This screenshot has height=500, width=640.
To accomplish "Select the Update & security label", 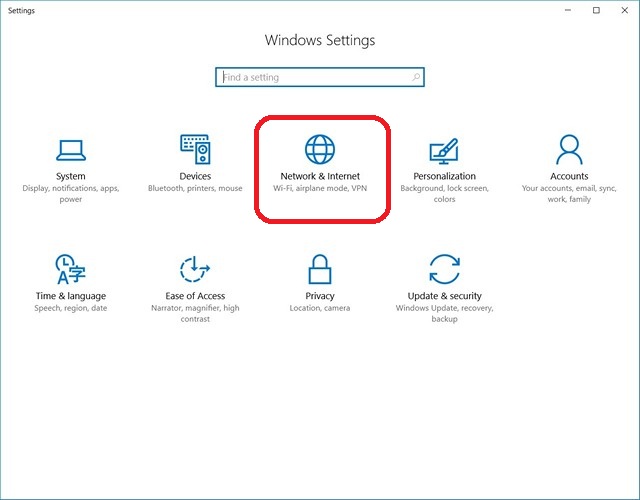I will point(444,296).
